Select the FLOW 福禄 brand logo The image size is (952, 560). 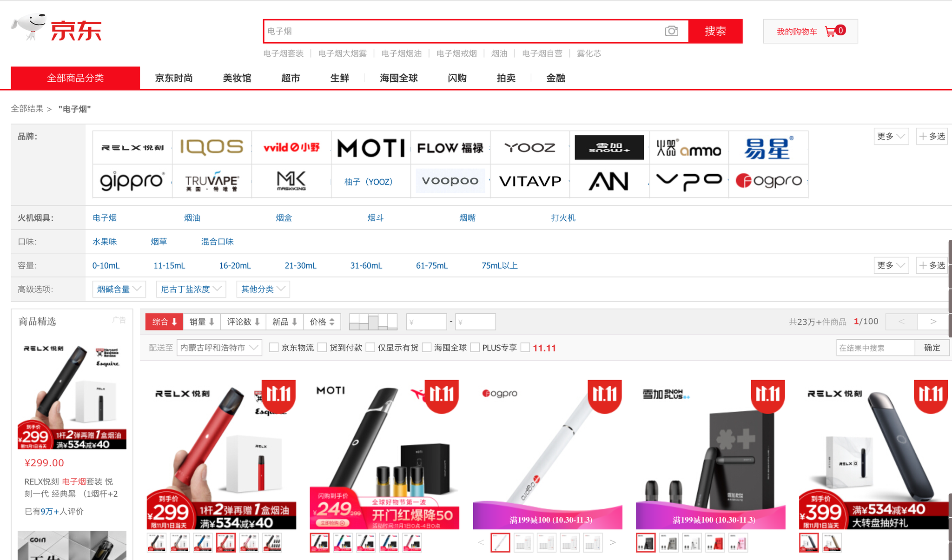coord(450,148)
